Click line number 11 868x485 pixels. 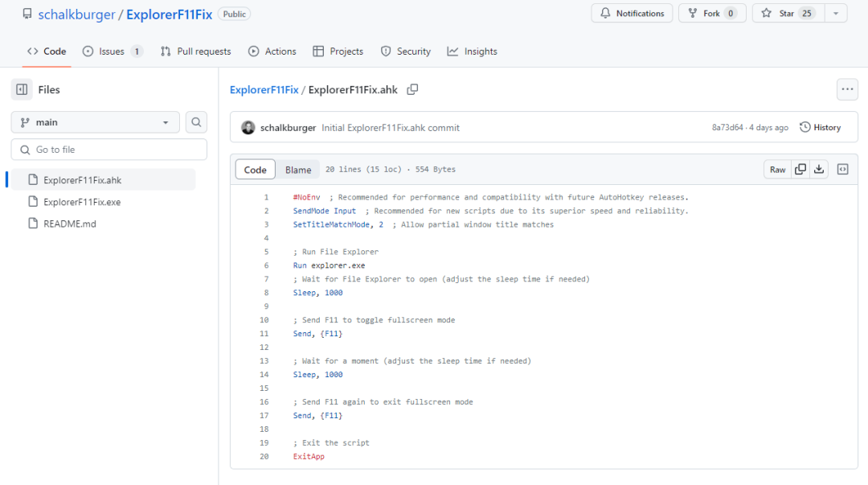[264, 334]
